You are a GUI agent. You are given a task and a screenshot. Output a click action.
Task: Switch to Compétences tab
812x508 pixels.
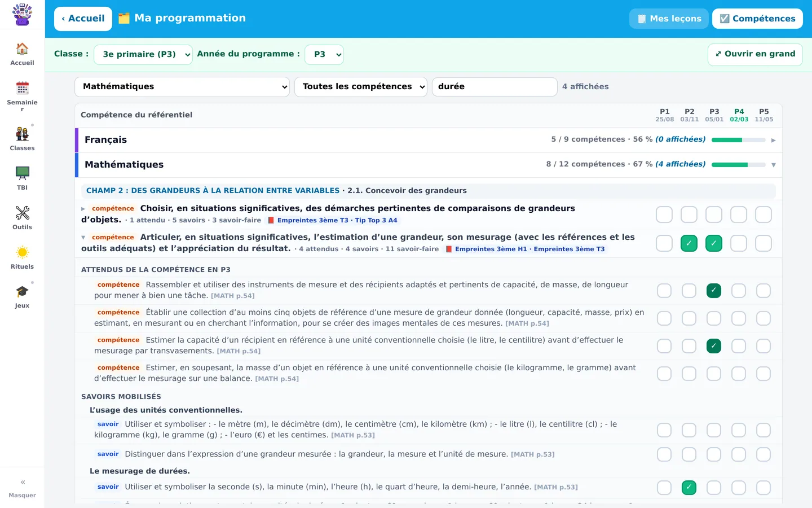[x=757, y=19]
